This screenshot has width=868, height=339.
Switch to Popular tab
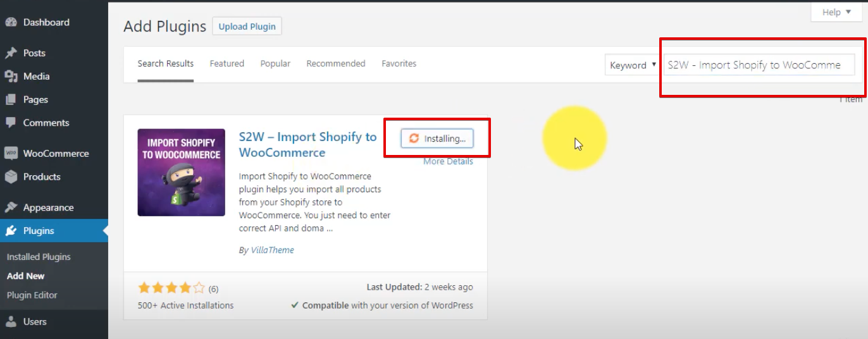[x=275, y=64]
